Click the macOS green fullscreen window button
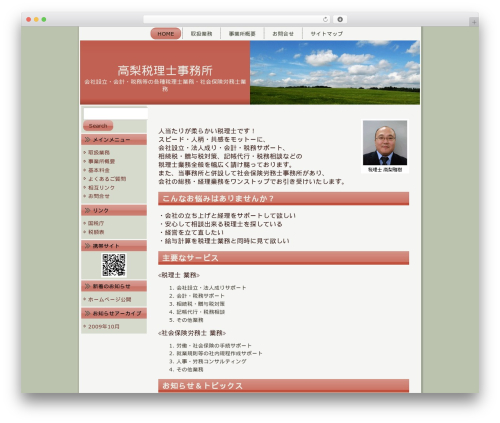 [x=44, y=19]
